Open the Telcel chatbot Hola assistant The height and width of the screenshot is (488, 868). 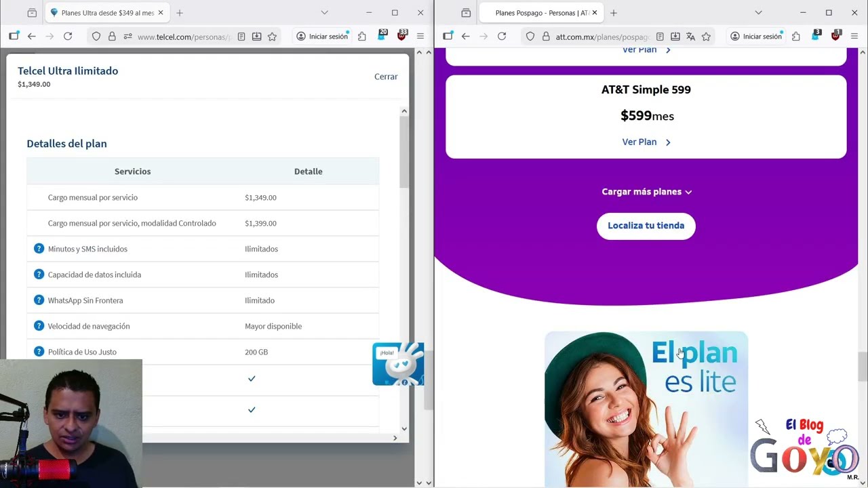398,364
